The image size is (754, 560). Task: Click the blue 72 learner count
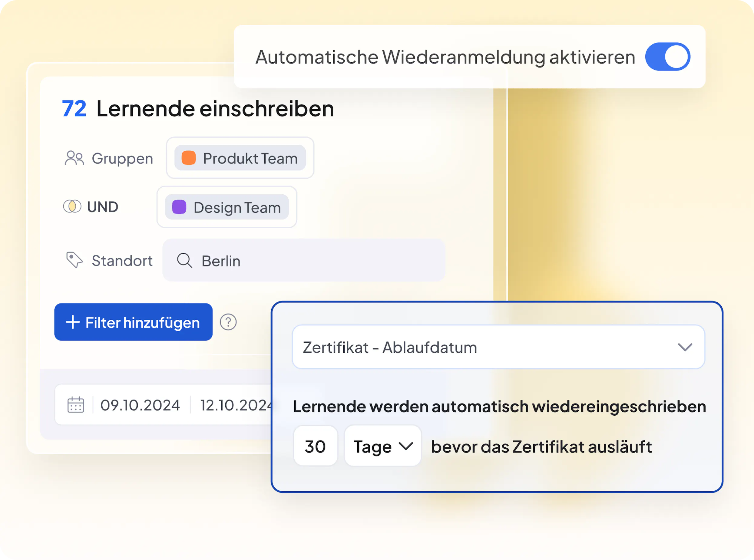pos(74,109)
